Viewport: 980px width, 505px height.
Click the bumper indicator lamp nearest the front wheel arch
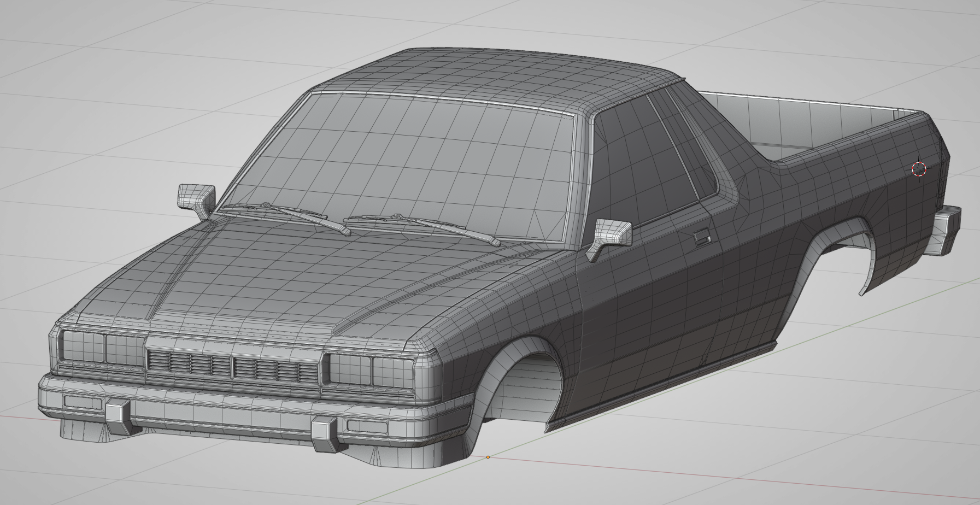[x=368, y=426]
